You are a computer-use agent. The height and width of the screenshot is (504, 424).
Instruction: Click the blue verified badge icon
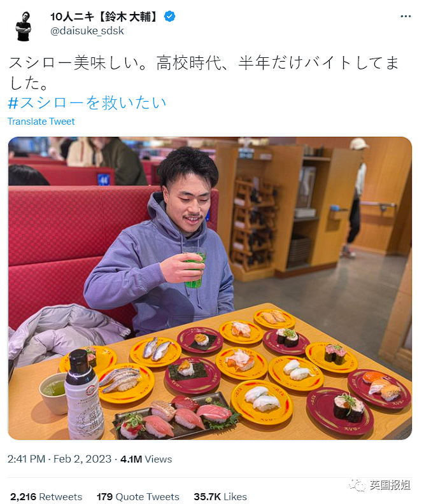coord(170,16)
